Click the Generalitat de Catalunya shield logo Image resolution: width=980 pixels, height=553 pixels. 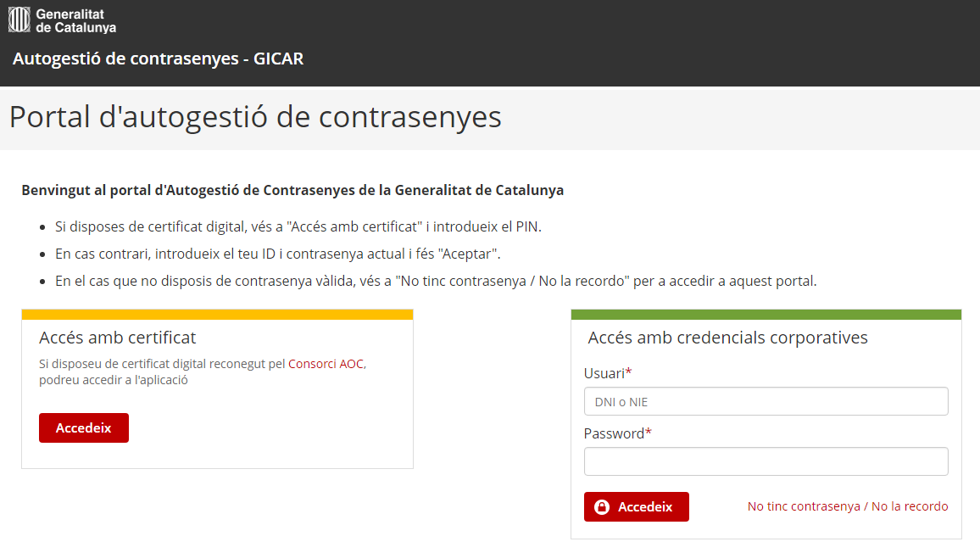coord(19,20)
